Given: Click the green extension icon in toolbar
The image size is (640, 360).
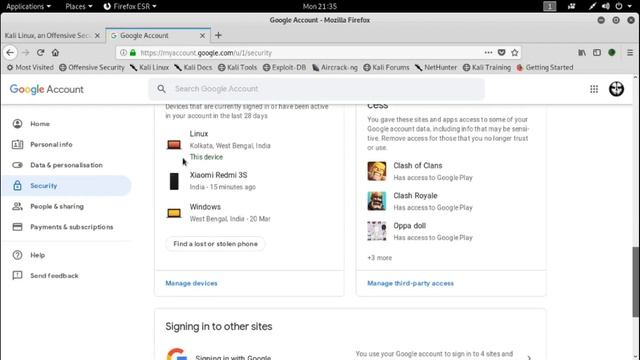Looking at the screenshot, I should click(612, 53).
